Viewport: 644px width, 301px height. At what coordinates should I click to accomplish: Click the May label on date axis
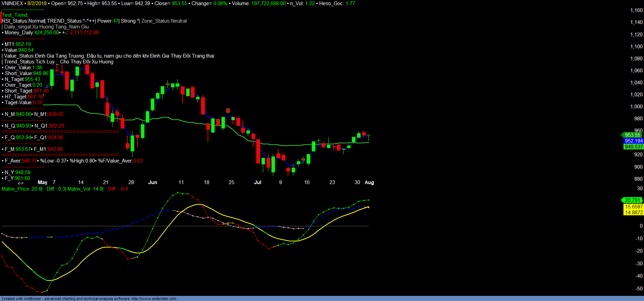[42, 182]
